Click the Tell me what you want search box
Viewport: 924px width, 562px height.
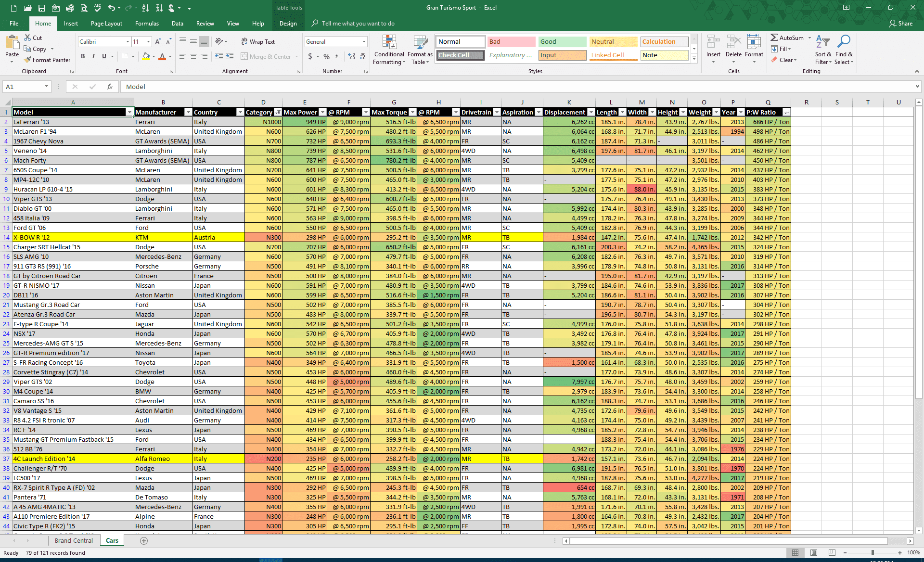358,23
